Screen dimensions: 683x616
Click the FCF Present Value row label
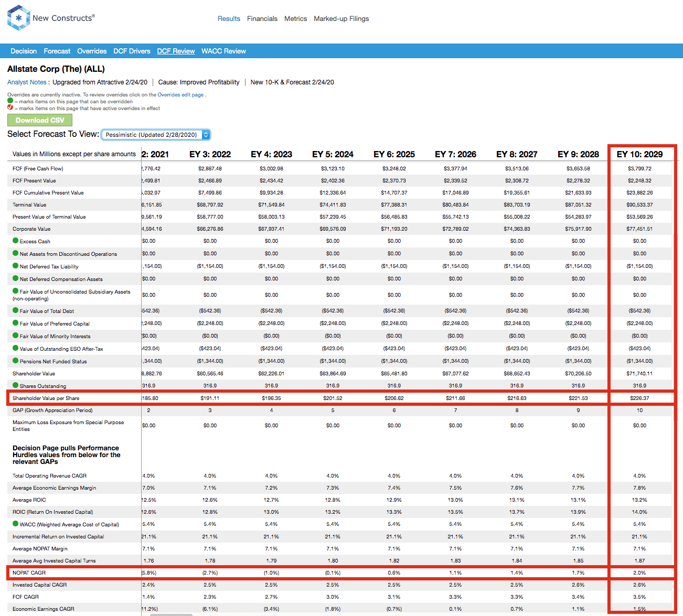[x=34, y=181]
